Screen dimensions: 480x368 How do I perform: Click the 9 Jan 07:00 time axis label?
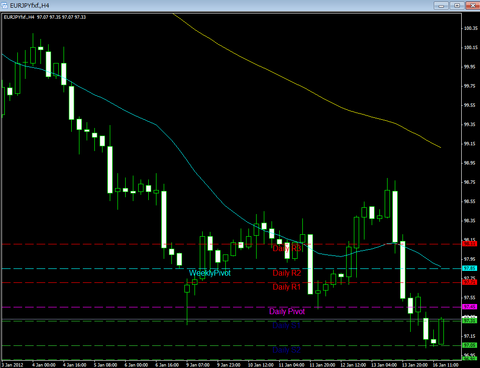[x=198, y=365]
